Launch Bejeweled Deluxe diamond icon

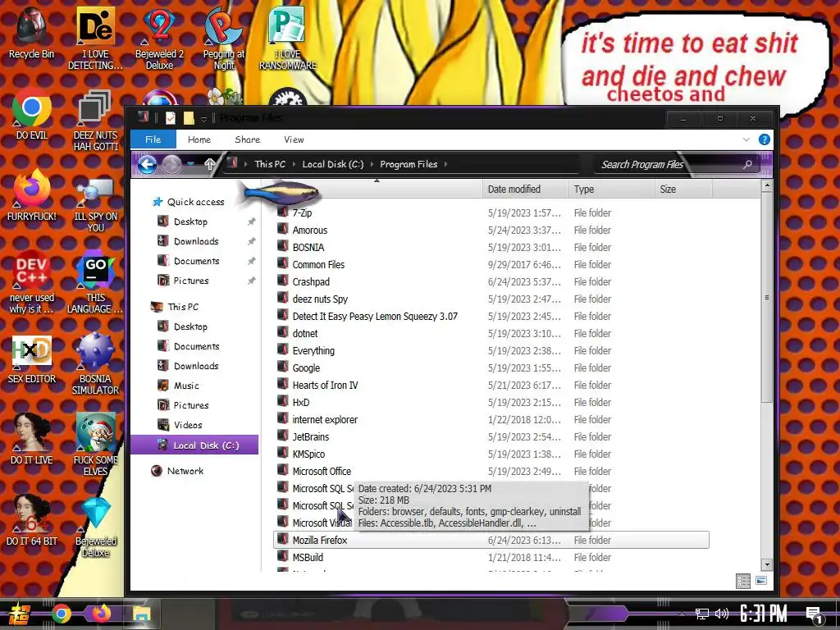click(x=95, y=527)
